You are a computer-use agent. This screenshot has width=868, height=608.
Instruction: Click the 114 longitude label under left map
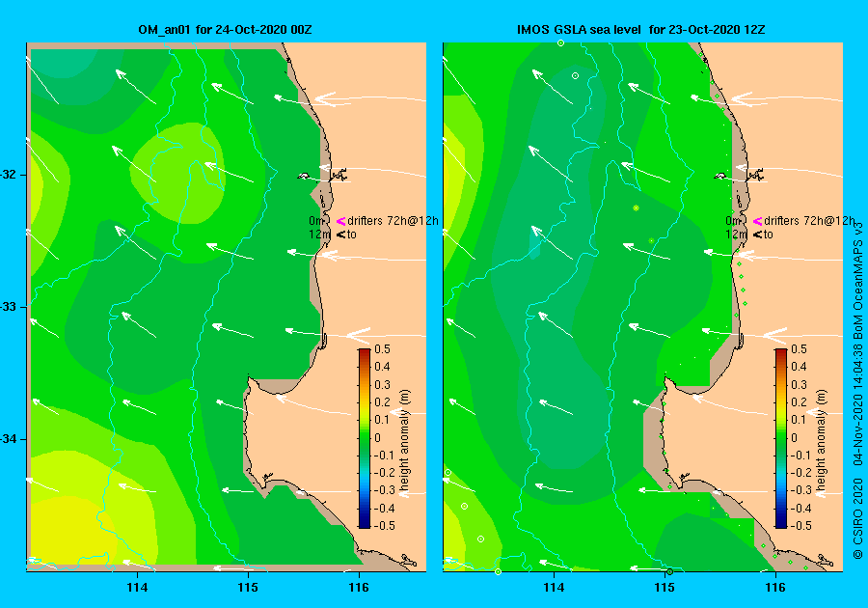137,588
